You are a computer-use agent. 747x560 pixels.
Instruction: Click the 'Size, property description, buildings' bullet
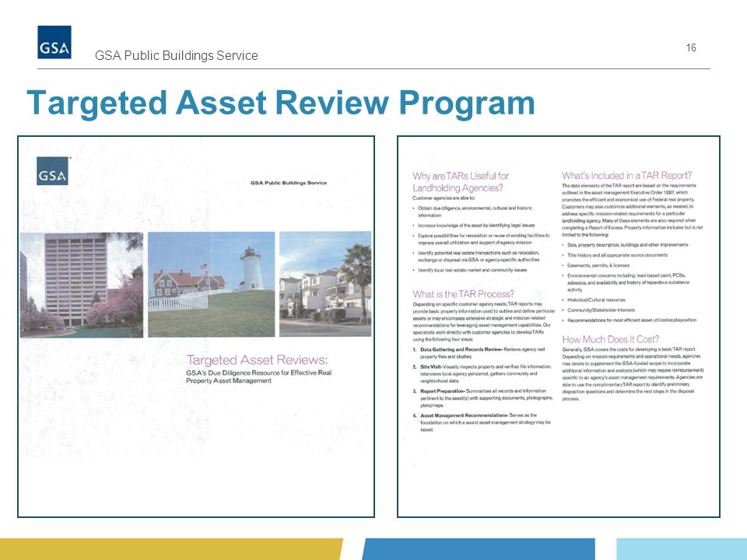(627, 245)
